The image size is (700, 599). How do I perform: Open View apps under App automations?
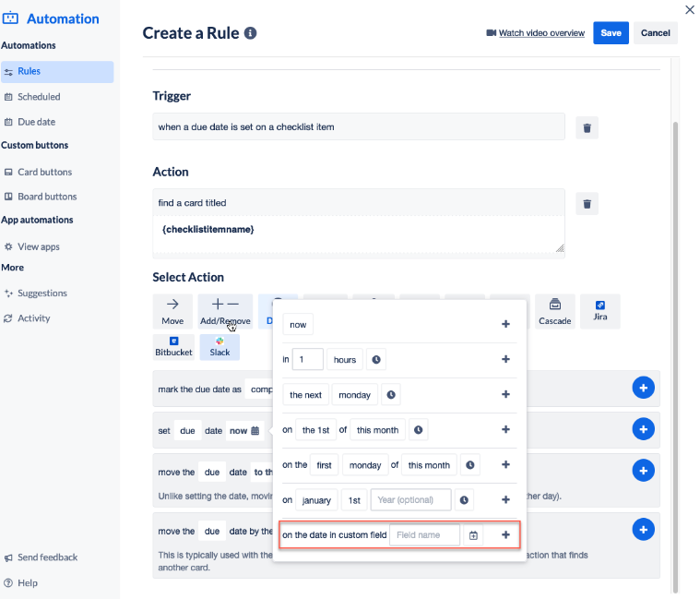[x=38, y=246]
